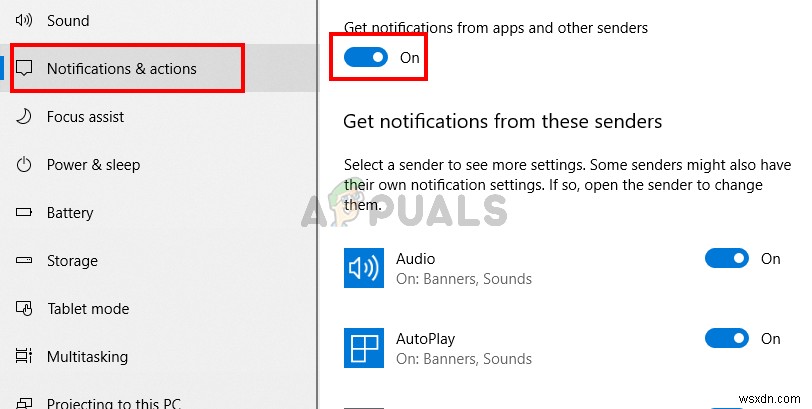The image size is (812, 409).
Task: Click 'Get notifications from apps and other senders' label
Action: tap(496, 28)
